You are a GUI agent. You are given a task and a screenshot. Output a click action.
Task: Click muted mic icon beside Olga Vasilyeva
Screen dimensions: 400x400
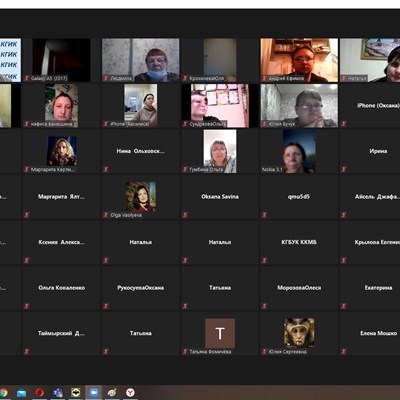(106, 215)
